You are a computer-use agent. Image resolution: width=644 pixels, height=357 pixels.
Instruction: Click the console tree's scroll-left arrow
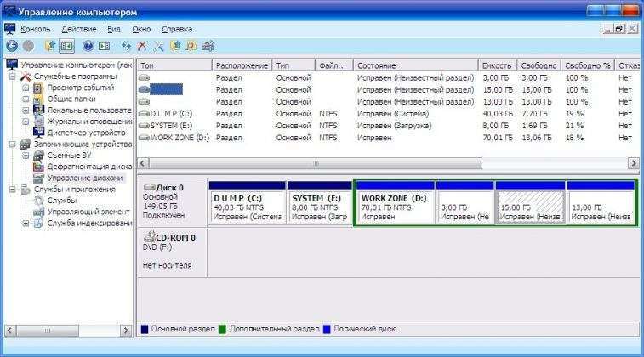coord(10,331)
